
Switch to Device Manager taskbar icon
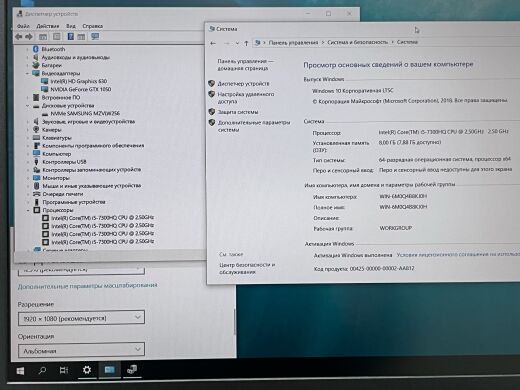point(132,369)
